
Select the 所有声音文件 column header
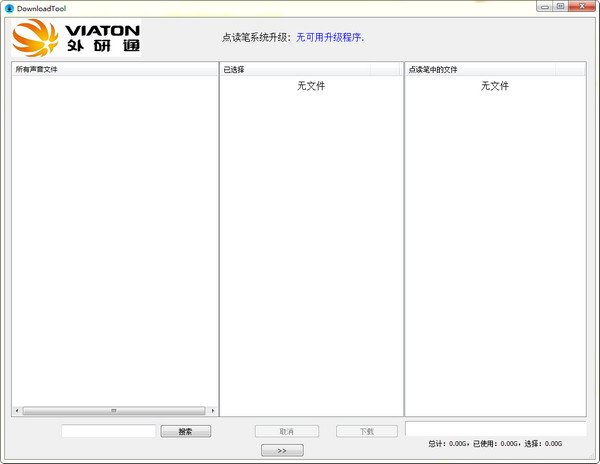pyautogui.click(x=115, y=69)
